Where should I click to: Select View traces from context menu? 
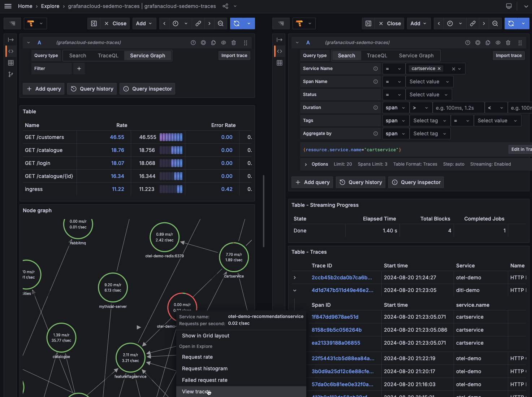[195, 392]
